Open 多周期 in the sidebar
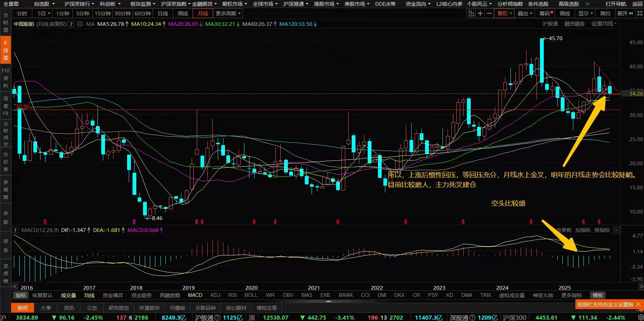This screenshot has width=644, height=321. coord(5,190)
